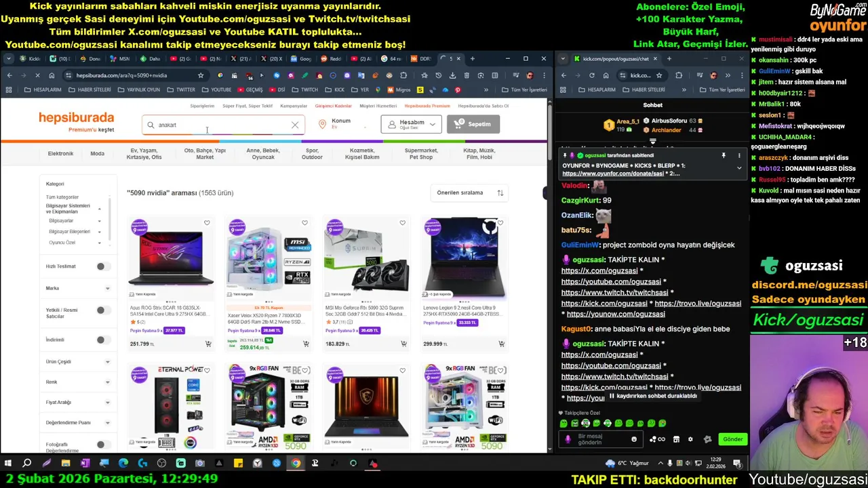Image resolution: width=868 pixels, height=488 pixels.
Task: Click the browser home button
Action: pos(52,75)
